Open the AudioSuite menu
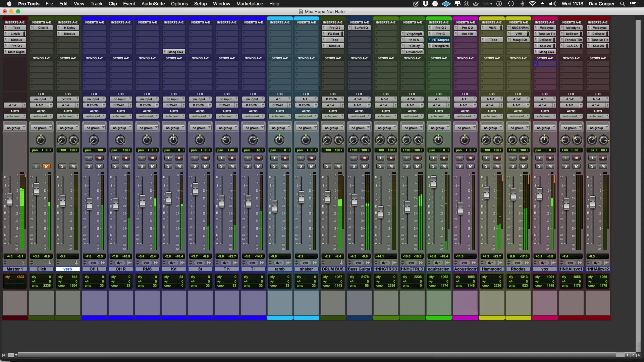 click(153, 4)
